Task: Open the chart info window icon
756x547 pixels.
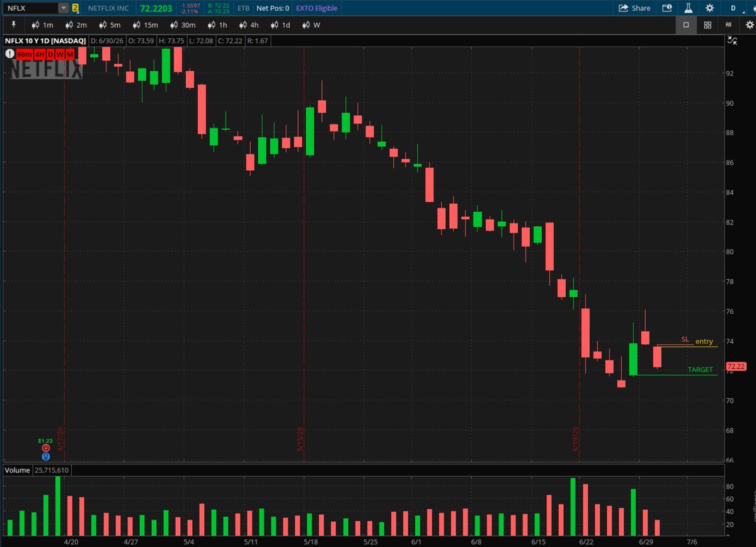Action: point(667,8)
